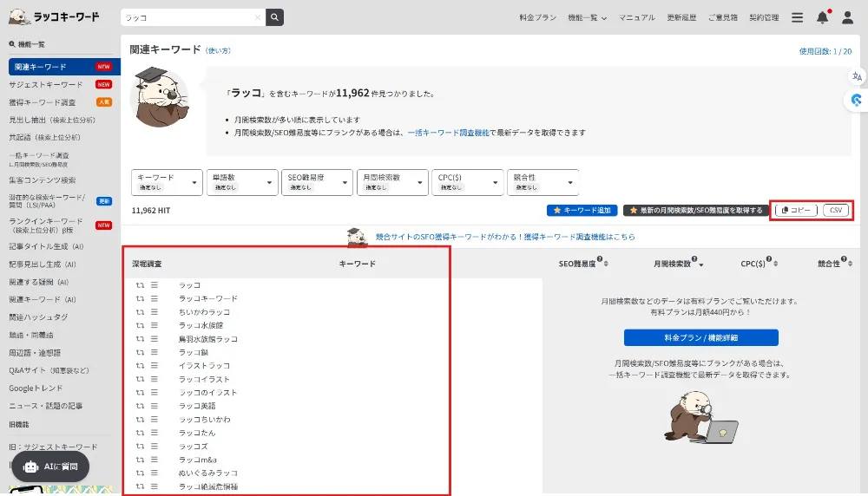The image size is (868, 496).
Task: Click the 料金プラン/機能詳細 blue button
Action: [700, 337]
